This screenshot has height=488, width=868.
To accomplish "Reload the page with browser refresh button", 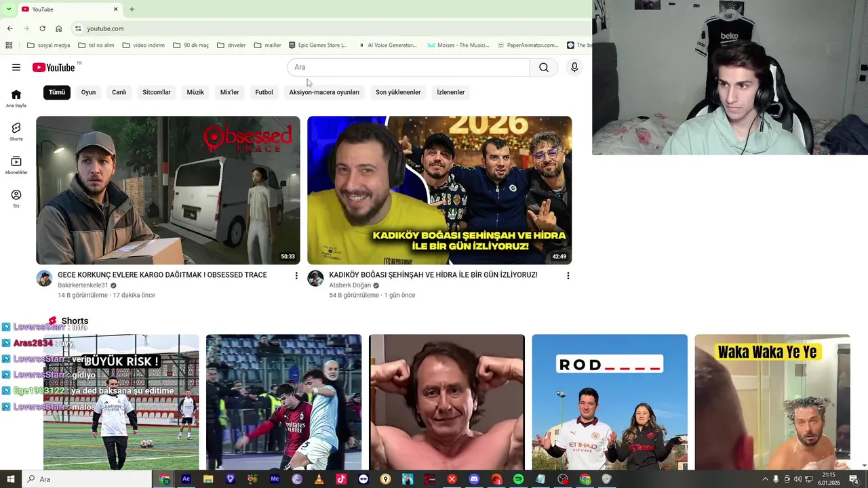I will pos(42,28).
